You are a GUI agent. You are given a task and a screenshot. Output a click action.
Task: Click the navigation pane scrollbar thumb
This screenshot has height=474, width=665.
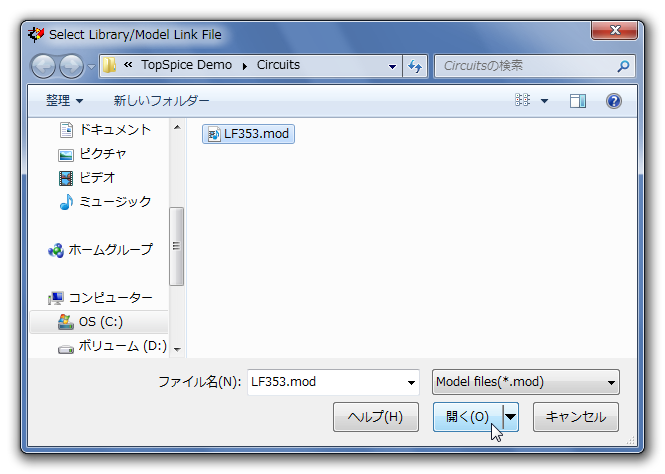point(176,246)
